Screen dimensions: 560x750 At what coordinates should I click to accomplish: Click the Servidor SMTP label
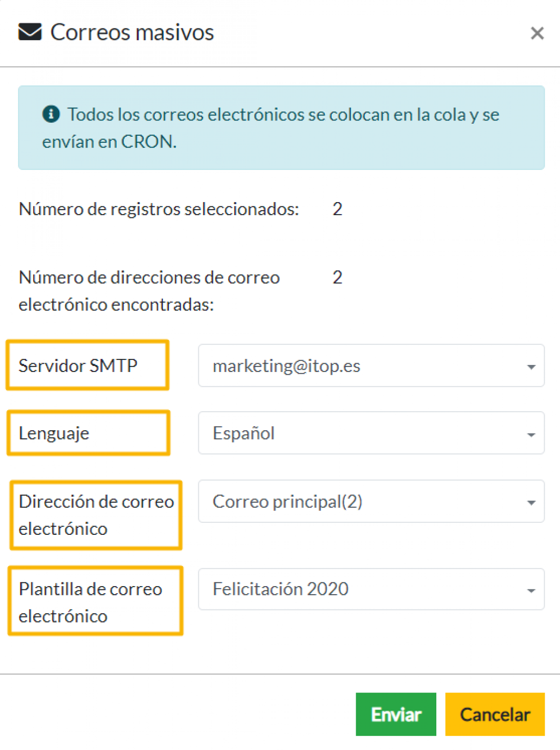78,365
